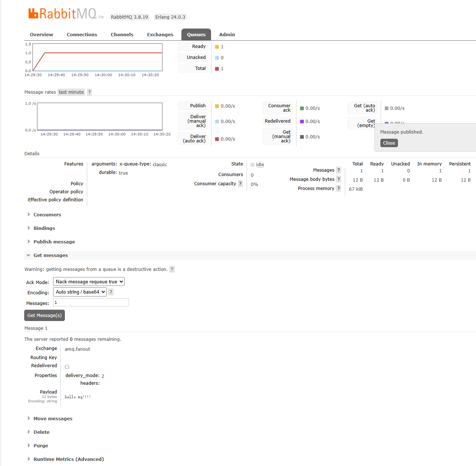
Task: Open the Encoding dropdown
Action: coord(80,292)
